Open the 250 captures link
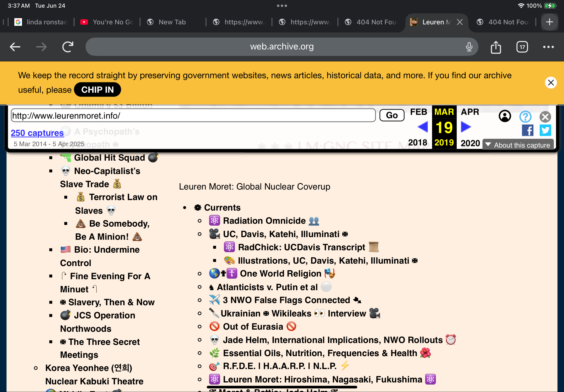 point(37,133)
